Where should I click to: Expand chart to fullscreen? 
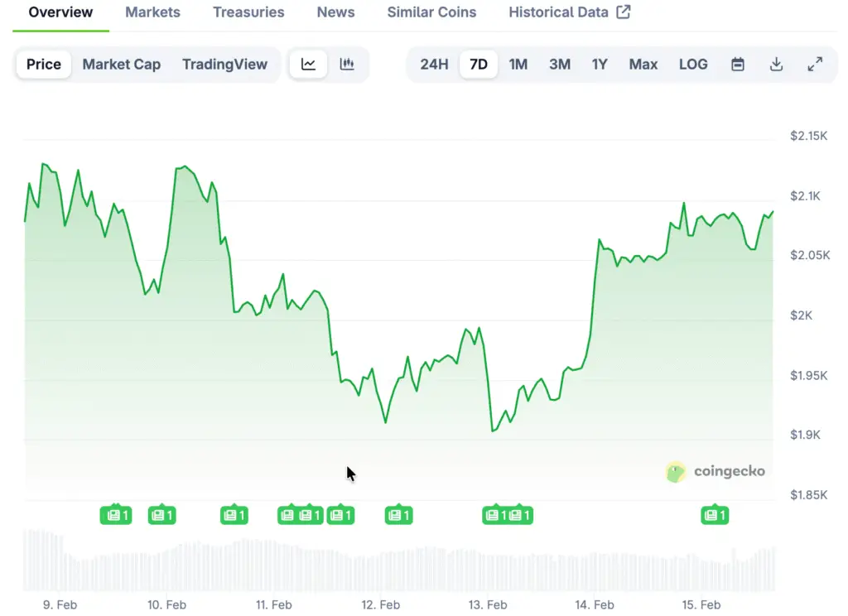(815, 65)
